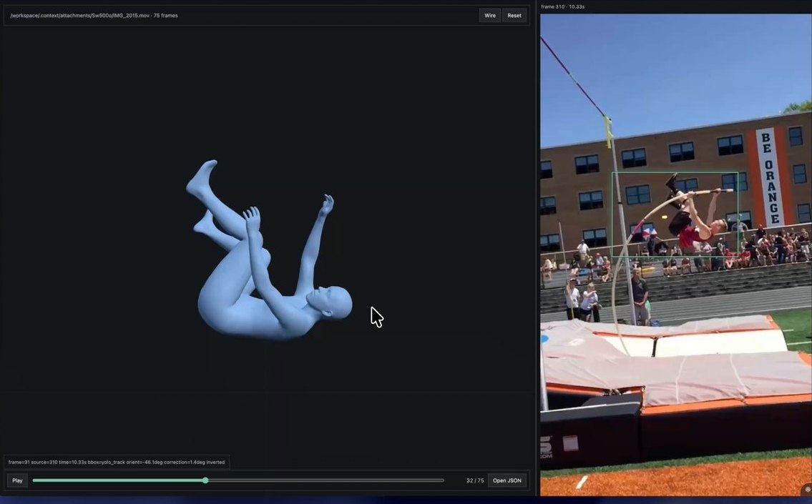The image size is (812, 504).
Task: Open JSON data for this frame
Action: pos(507,480)
